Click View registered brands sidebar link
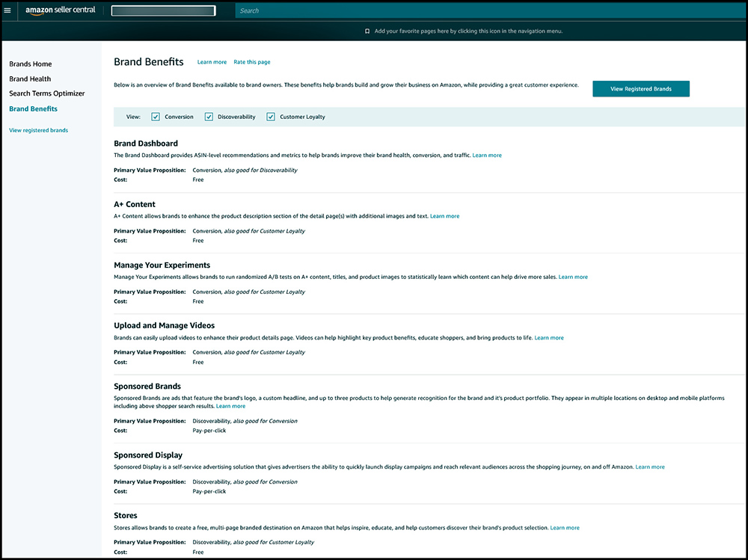The height and width of the screenshot is (560, 748). (38, 130)
